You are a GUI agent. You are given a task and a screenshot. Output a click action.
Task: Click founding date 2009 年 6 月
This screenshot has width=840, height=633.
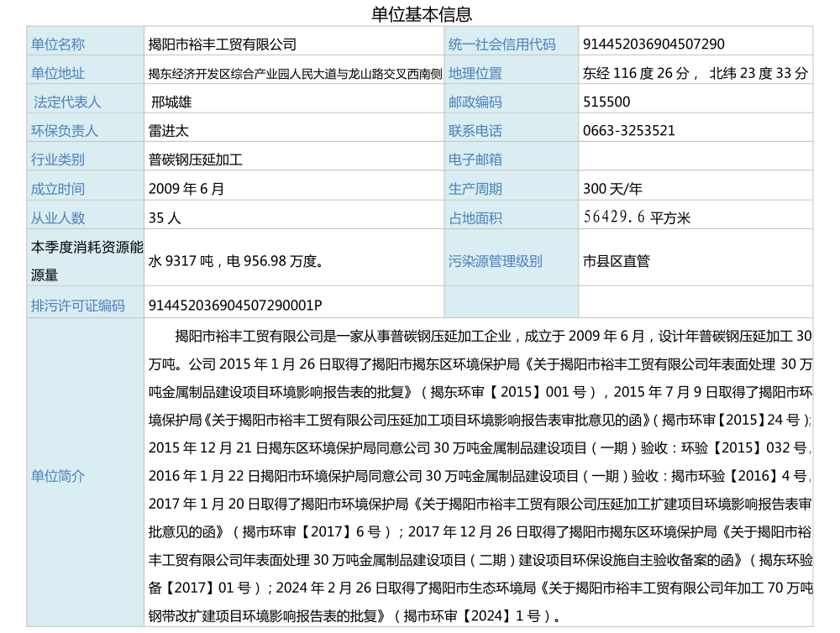[186, 189]
